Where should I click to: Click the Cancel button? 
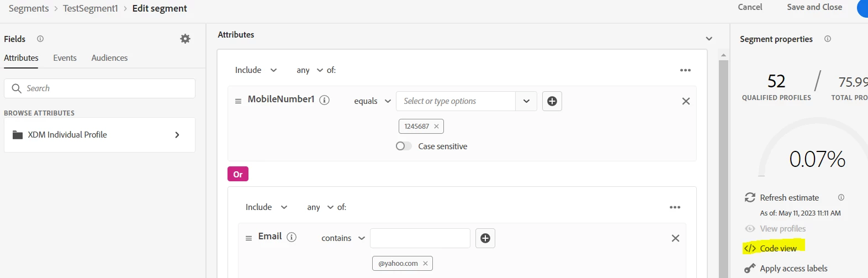tap(750, 7)
